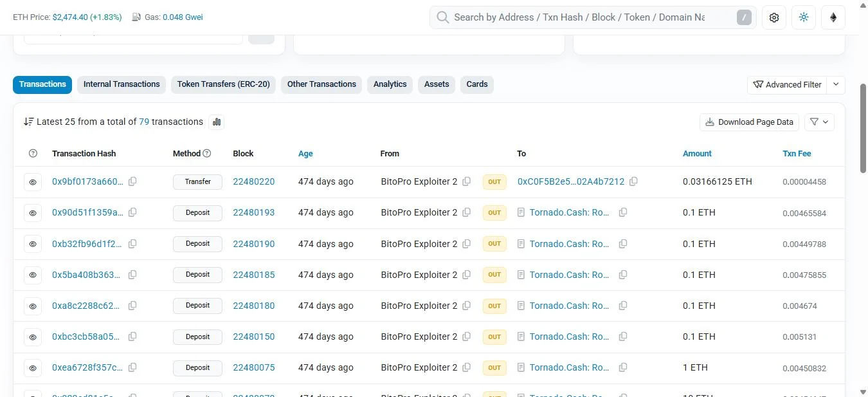868x397 pixels.
Task: Open the transactions chart icon button
Action: (217, 122)
